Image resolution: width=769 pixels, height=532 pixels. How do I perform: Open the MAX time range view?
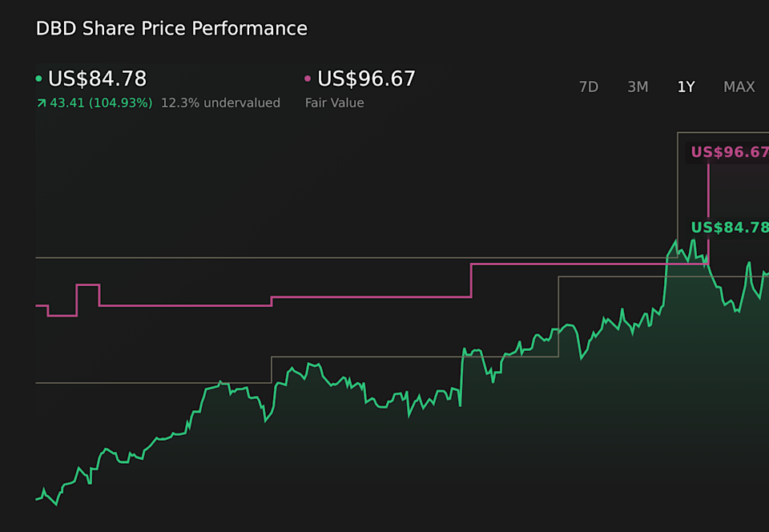click(739, 87)
